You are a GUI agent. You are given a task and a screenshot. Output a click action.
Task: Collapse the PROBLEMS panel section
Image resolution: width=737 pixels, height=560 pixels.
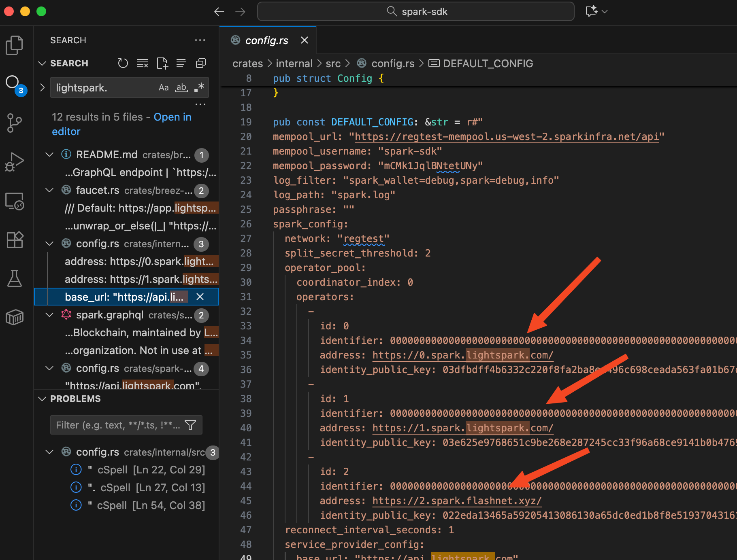[42, 399]
